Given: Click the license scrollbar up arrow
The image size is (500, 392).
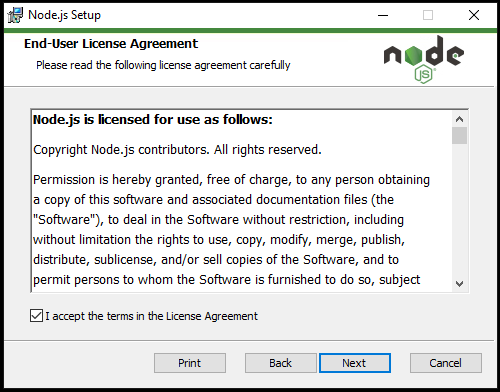Looking at the screenshot, I should tap(459, 119).
